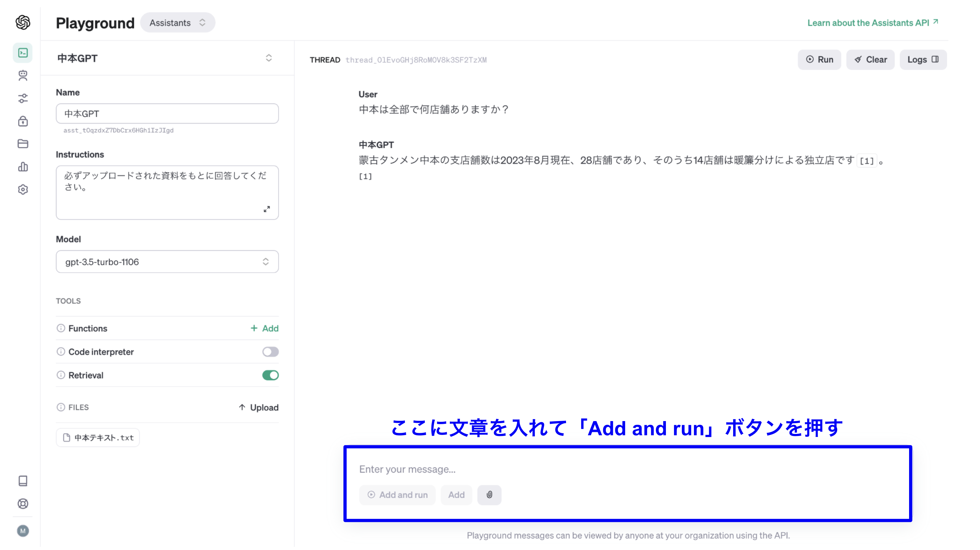The image size is (980, 550).
Task: Attach a file with the paperclip icon
Action: click(x=489, y=495)
